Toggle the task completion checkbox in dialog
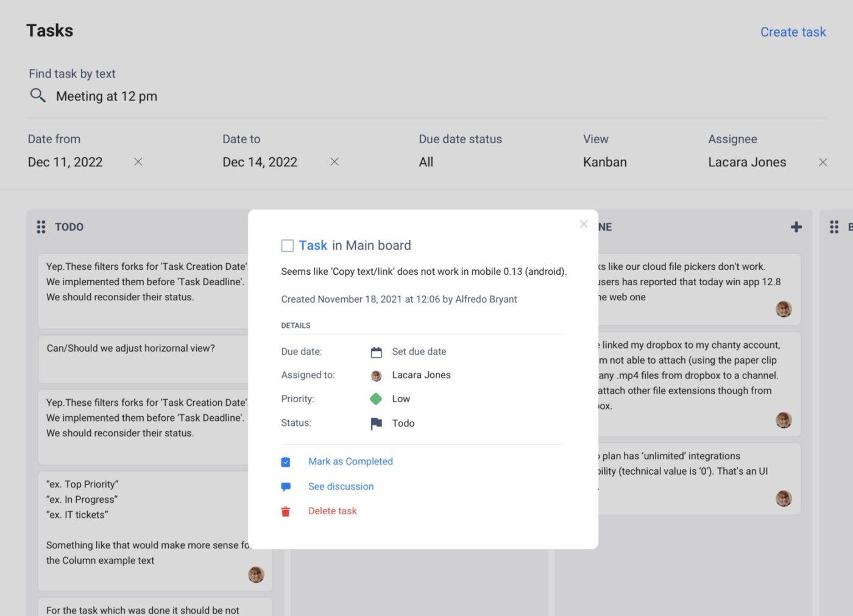 [x=288, y=246]
